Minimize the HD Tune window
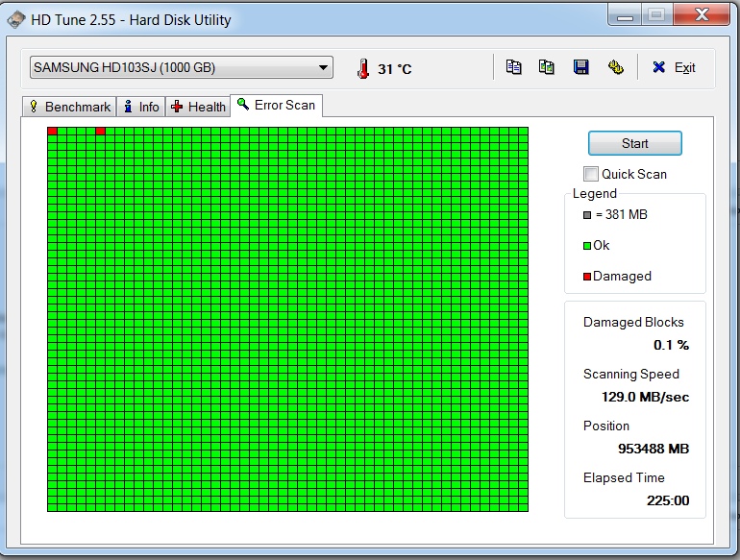The width and height of the screenshot is (740, 560). click(625, 15)
